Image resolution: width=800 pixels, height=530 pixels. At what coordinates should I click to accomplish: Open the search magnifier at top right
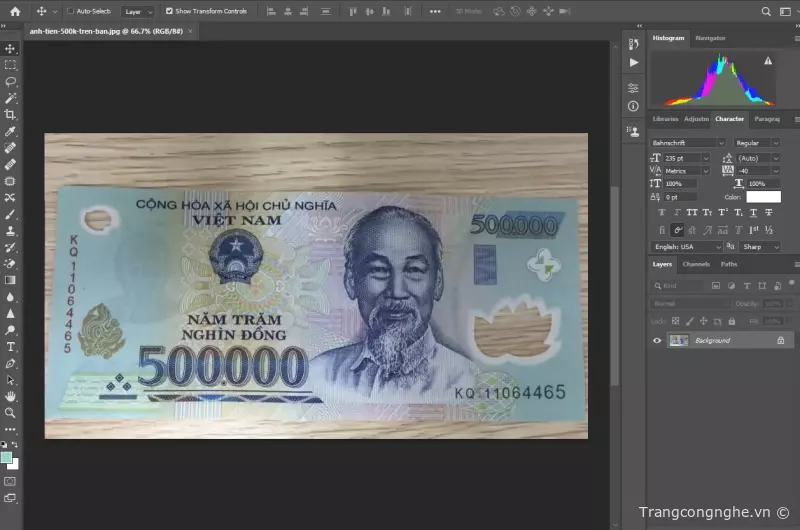click(765, 12)
